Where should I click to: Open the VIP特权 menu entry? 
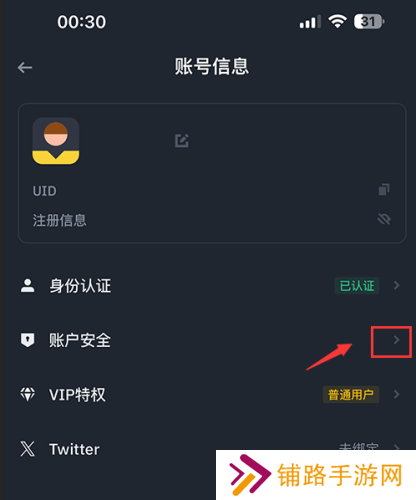coord(211,394)
